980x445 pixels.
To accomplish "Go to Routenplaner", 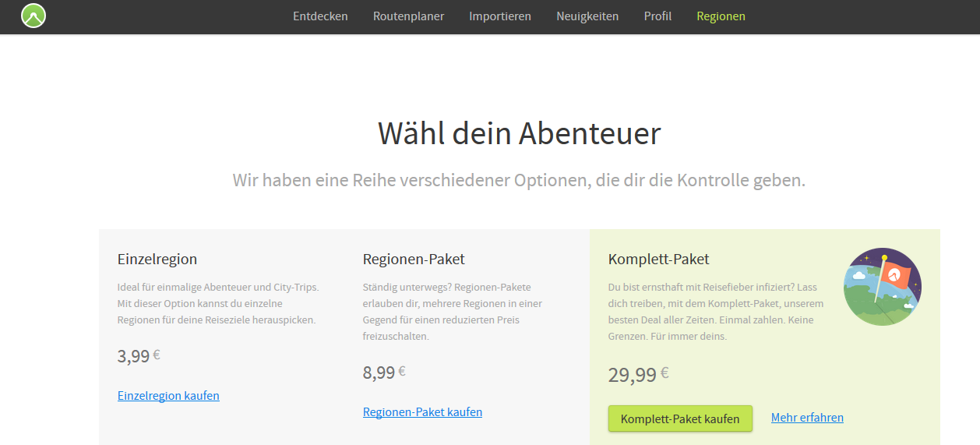I will coord(408,16).
